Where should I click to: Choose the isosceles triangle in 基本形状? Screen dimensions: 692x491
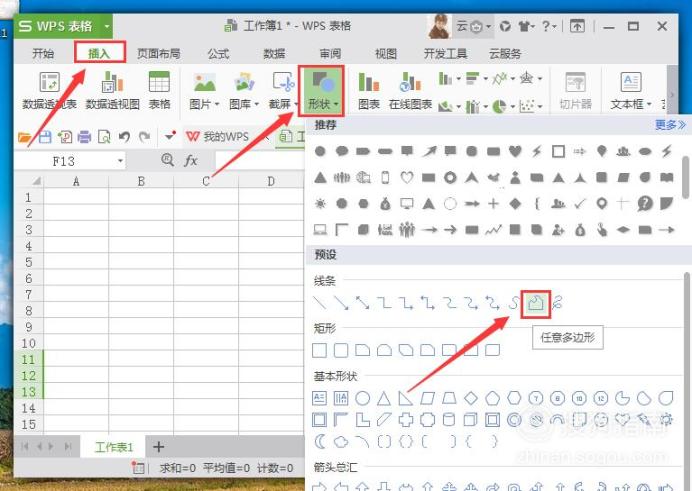coord(384,398)
